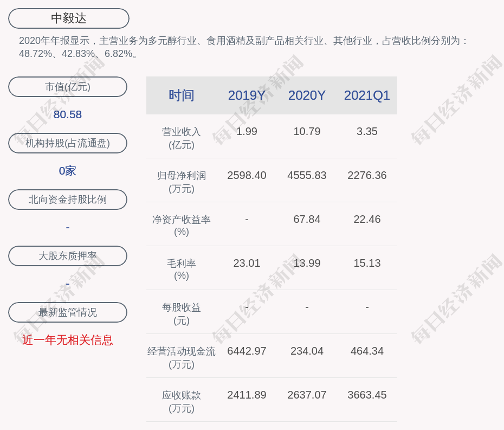The image size is (504, 430).
Task: Click ROE value 22.46
Action: [x=367, y=220]
